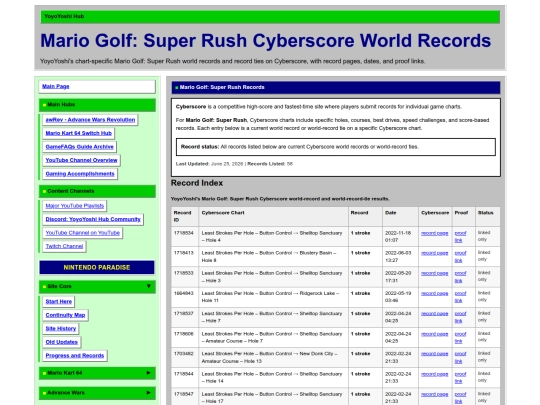540x405 pixels.
Task: Open GameFAQs Guide Archive link
Action: (x=80, y=147)
